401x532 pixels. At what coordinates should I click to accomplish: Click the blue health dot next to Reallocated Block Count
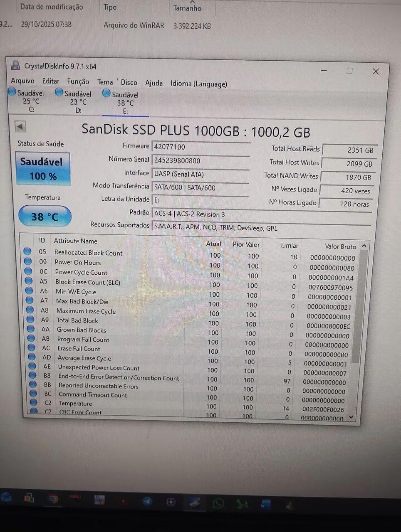point(27,251)
